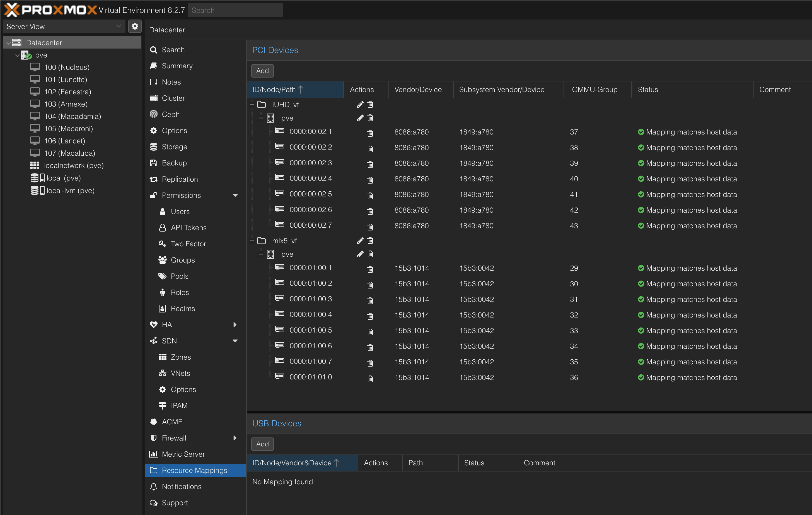Add a USB device mapping
Screen dimensions: 812x515
pos(262,444)
